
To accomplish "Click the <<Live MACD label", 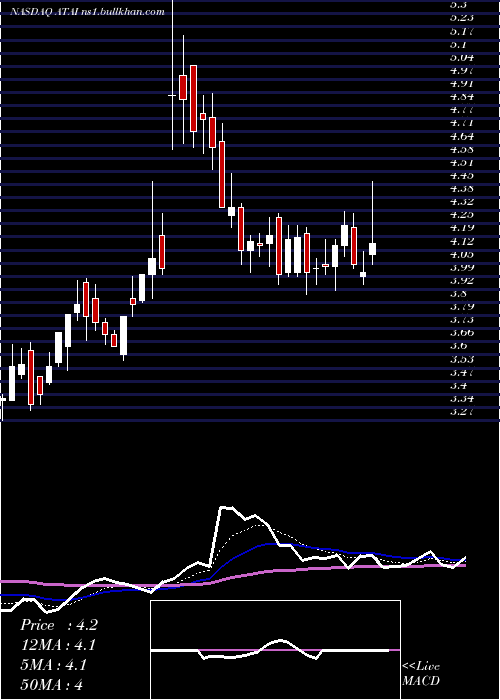I will pos(421,673).
